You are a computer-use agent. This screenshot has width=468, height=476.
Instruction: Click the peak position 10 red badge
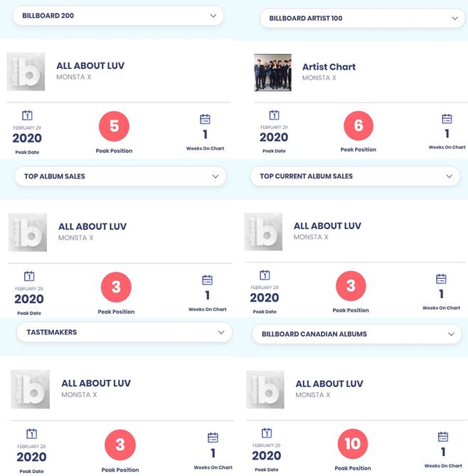click(x=353, y=444)
